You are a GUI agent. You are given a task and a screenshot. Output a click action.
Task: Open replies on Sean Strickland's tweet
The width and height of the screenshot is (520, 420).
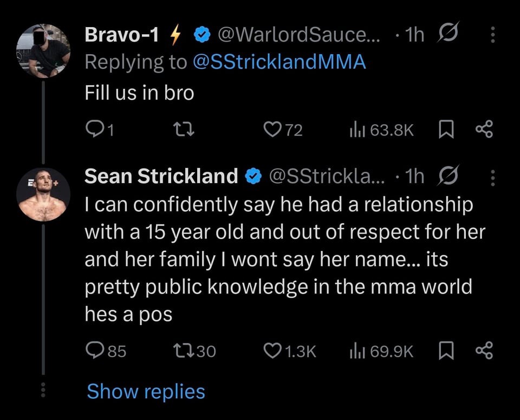click(x=95, y=351)
